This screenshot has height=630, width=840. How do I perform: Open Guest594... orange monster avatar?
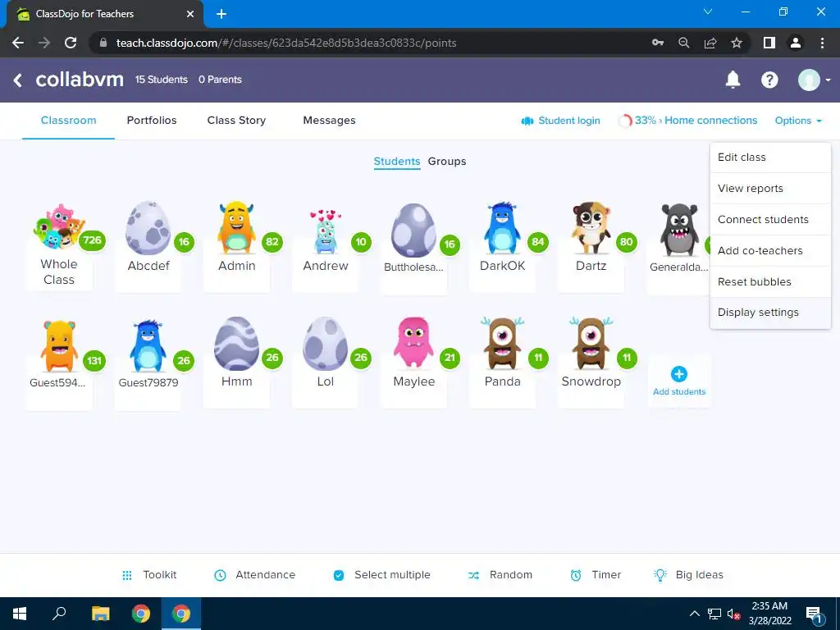click(x=59, y=346)
